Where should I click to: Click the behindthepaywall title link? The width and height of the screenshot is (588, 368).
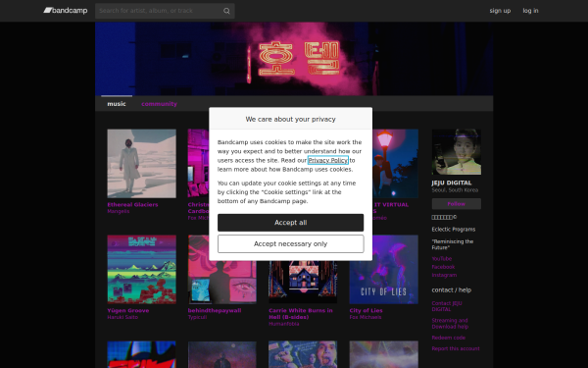pyautogui.click(x=215, y=310)
